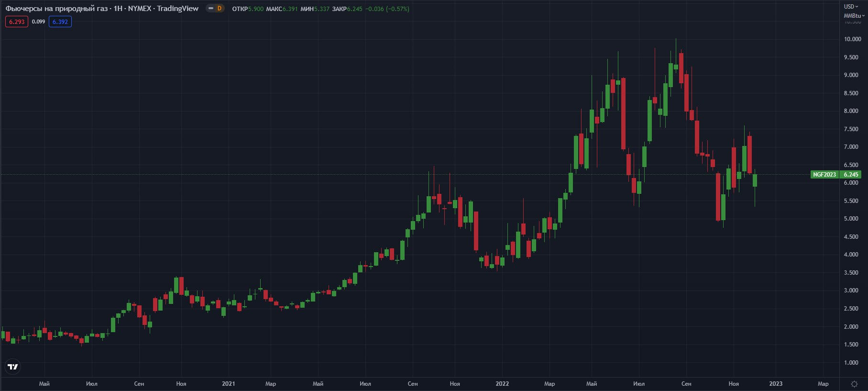The image size is (868, 391).
Task: Click the 3.500 price scale label
Action: click(x=851, y=273)
